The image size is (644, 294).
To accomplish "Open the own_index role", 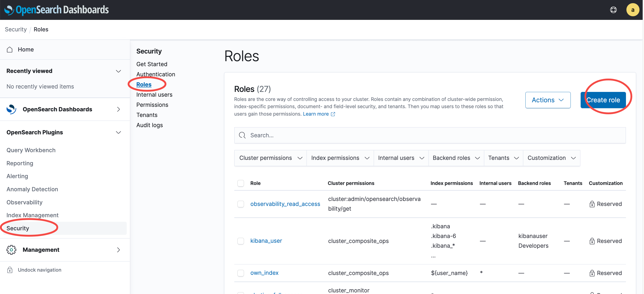I will pyautogui.click(x=264, y=273).
